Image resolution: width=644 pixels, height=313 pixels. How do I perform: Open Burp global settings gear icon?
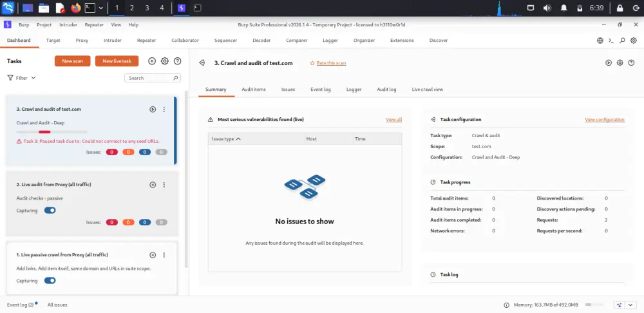tap(634, 41)
